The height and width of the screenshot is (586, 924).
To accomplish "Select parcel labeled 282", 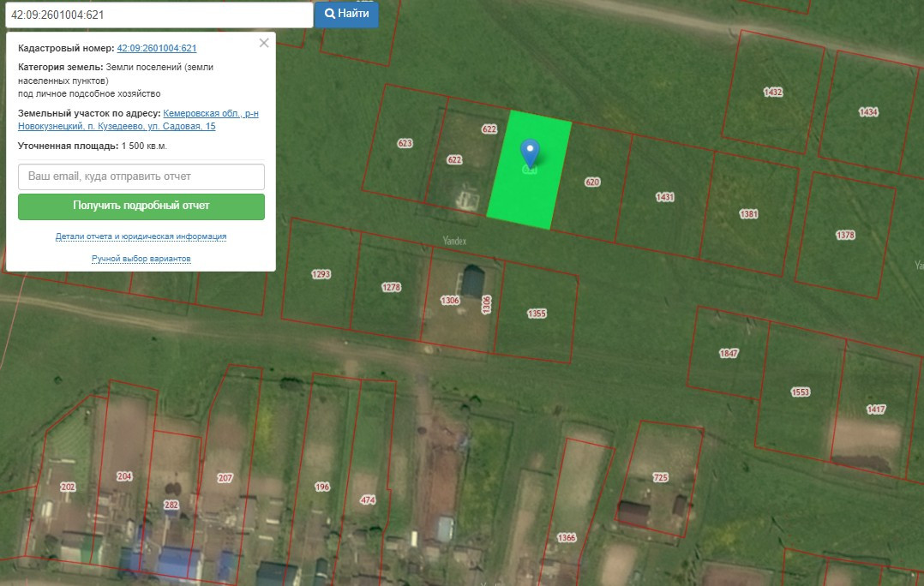I will (171, 505).
